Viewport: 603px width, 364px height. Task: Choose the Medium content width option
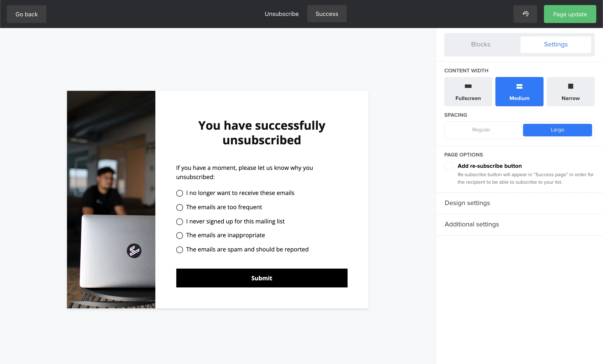(x=519, y=92)
